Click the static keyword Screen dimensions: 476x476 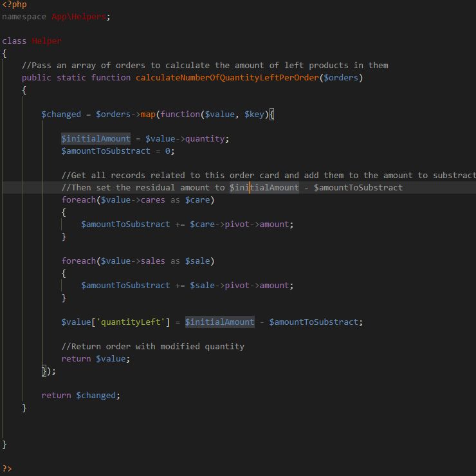(71, 78)
